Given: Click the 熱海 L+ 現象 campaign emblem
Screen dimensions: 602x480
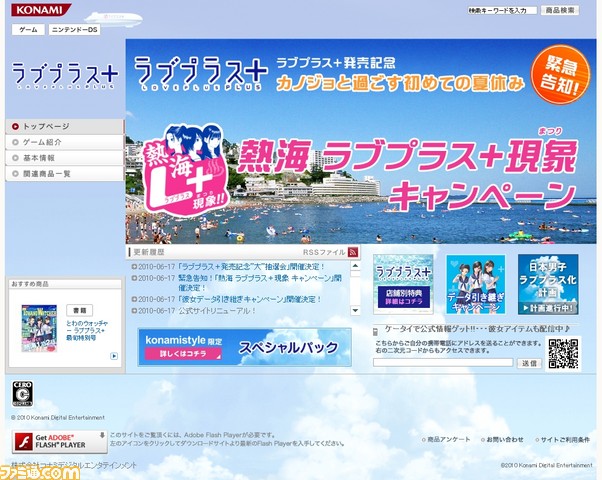Looking at the screenshot, I should coord(186,170).
